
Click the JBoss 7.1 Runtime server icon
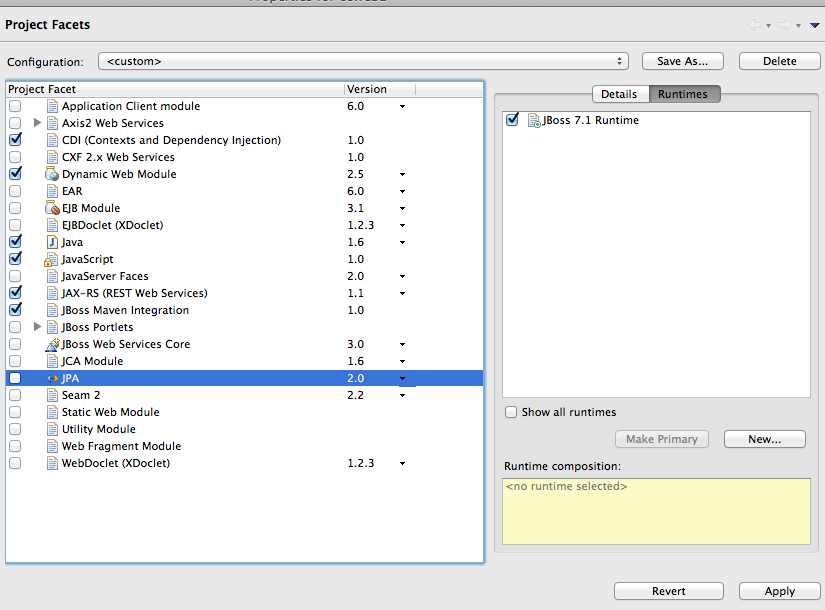tap(534, 121)
